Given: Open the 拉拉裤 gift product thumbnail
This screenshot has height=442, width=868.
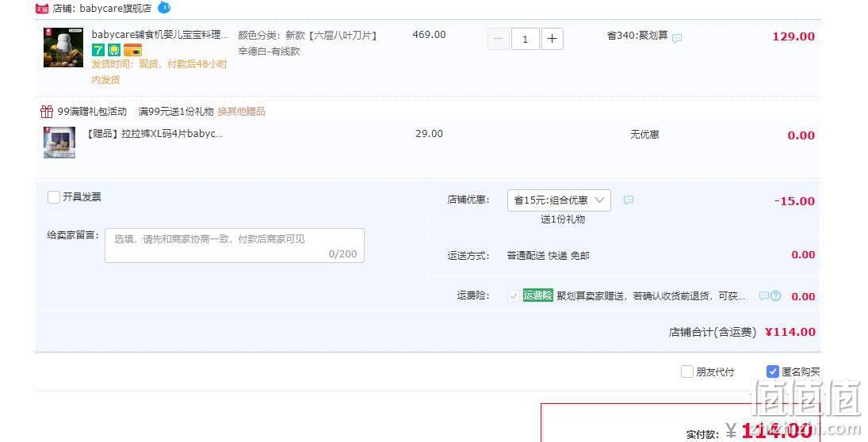Looking at the screenshot, I should point(59,142).
